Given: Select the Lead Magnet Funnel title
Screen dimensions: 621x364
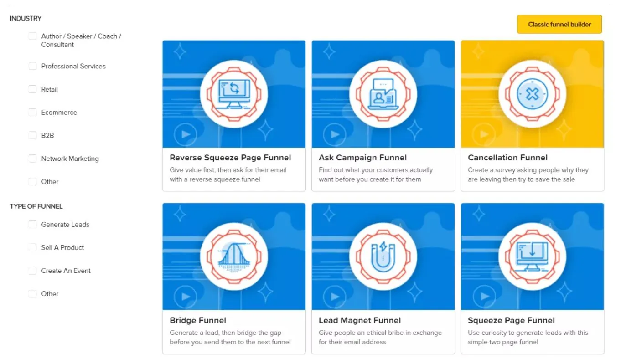Looking at the screenshot, I should (360, 320).
